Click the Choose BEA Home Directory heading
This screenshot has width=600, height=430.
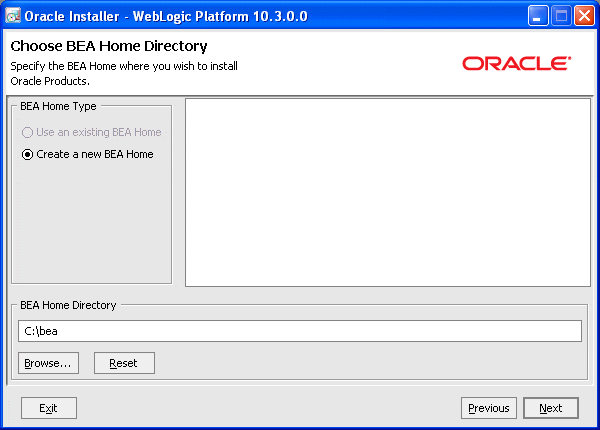109,46
